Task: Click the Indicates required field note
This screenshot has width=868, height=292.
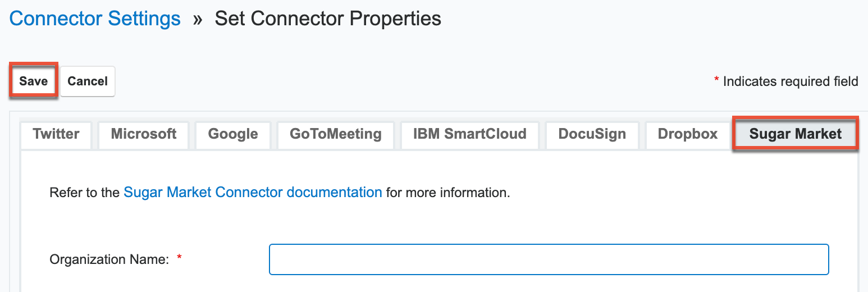Action: [x=790, y=81]
